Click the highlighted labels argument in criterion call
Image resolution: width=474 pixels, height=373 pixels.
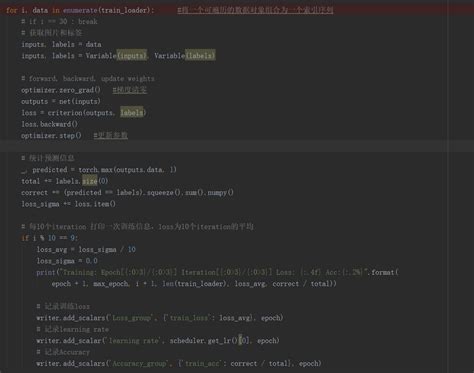click(131, 113)
